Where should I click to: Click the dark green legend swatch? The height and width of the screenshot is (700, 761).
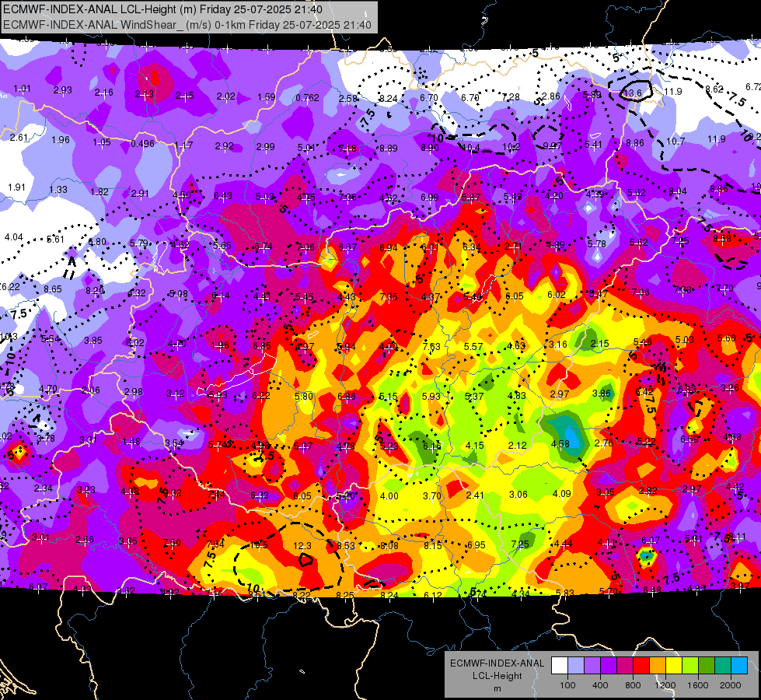click(x=707, y=666)
